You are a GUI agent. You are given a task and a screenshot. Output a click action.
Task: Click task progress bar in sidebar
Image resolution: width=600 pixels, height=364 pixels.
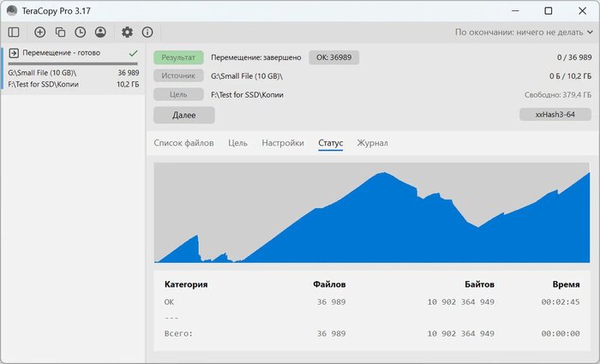(73, 64)
